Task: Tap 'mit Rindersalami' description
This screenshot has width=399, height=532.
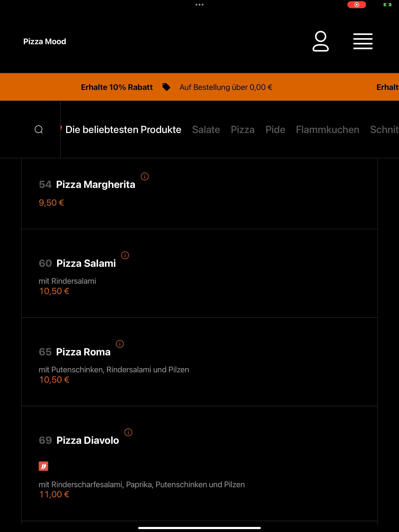Action: (x=67, y=281)
